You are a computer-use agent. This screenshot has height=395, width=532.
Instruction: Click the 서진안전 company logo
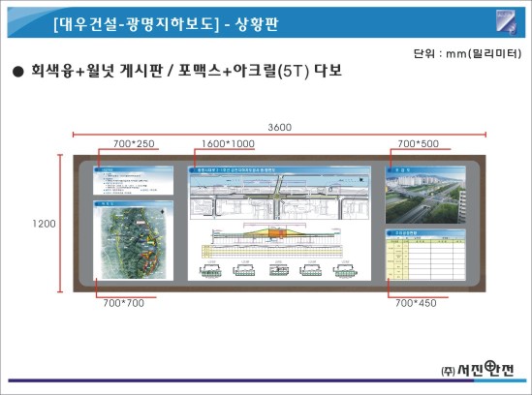pos(478,369)
